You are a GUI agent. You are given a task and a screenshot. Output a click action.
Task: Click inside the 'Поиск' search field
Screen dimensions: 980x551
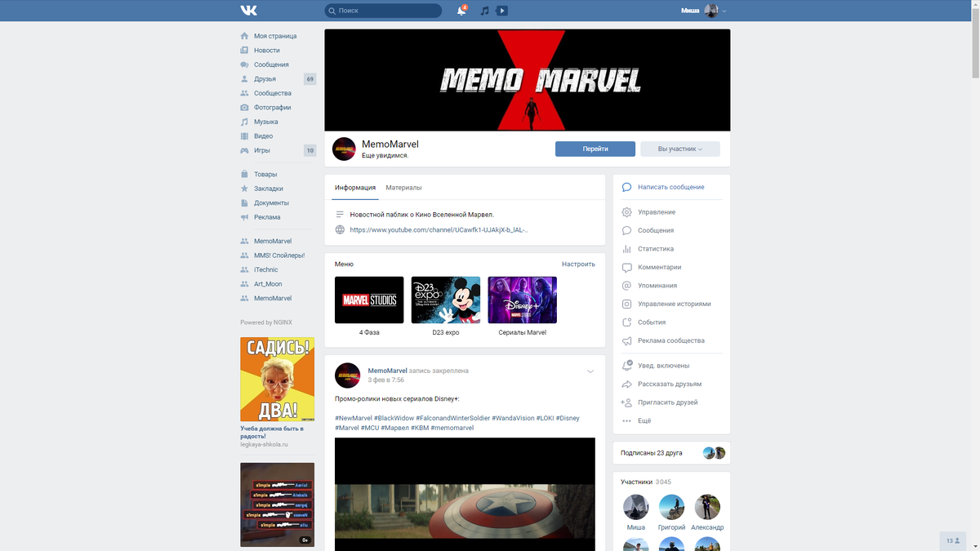[382, 11]
